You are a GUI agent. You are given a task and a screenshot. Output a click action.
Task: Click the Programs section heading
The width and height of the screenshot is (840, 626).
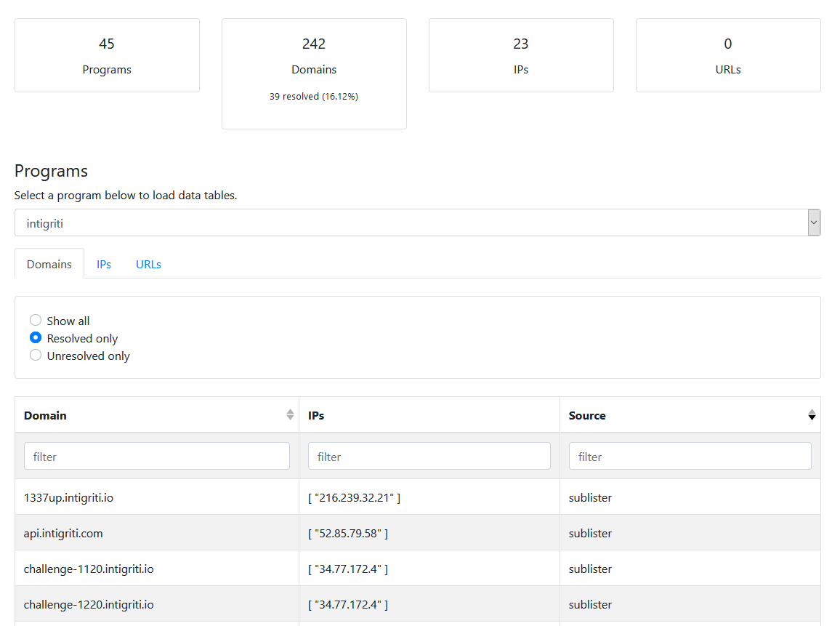(51, 171)
